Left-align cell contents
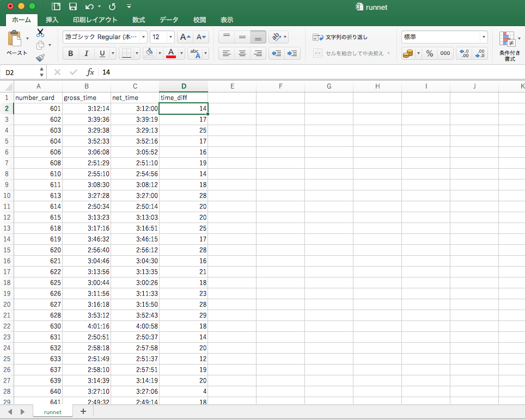525x420 pixels. [x=227, y=53]
